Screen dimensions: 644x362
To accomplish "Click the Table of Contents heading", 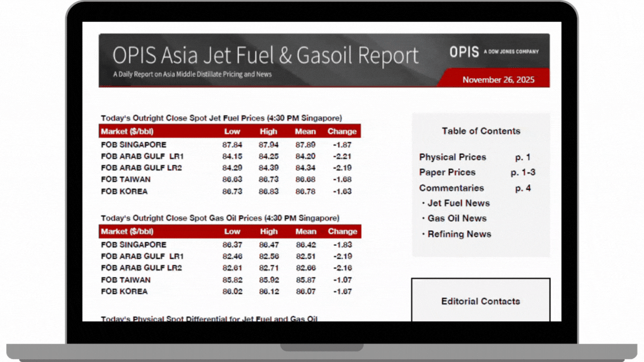I will (x=481, y=131).
